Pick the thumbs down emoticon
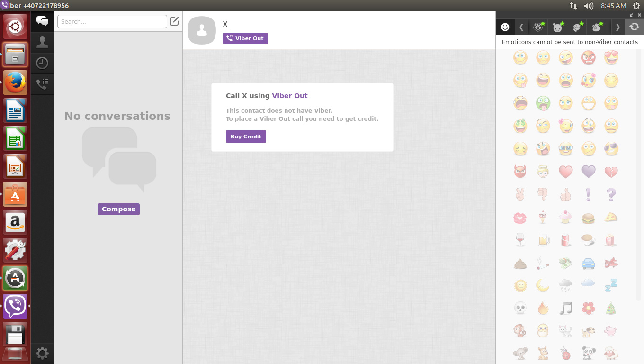This screenshot has width=644, height=364. [x=543, y=194]
